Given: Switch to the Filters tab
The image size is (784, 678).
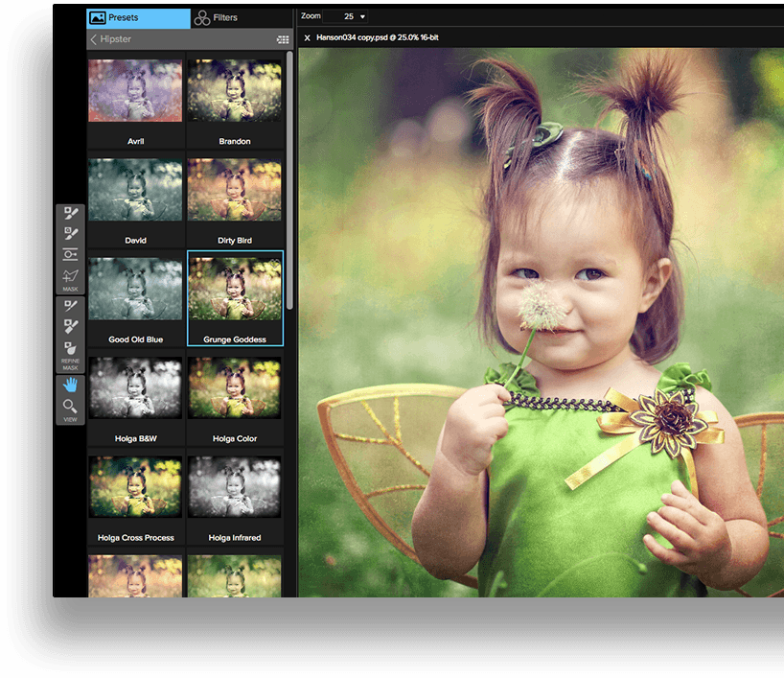Looking at the screenshot, I should click(216, 17).
